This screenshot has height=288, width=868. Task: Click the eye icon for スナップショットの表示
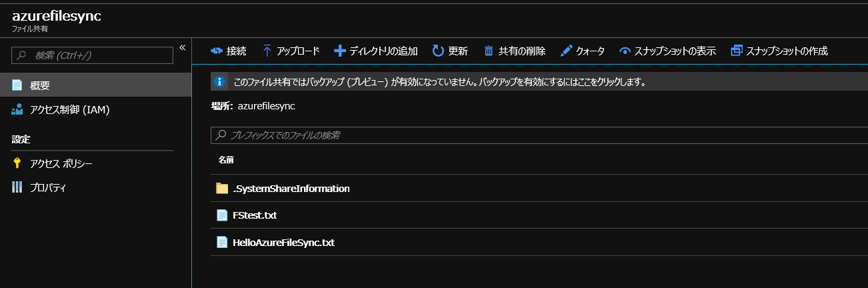click(625, 51)
